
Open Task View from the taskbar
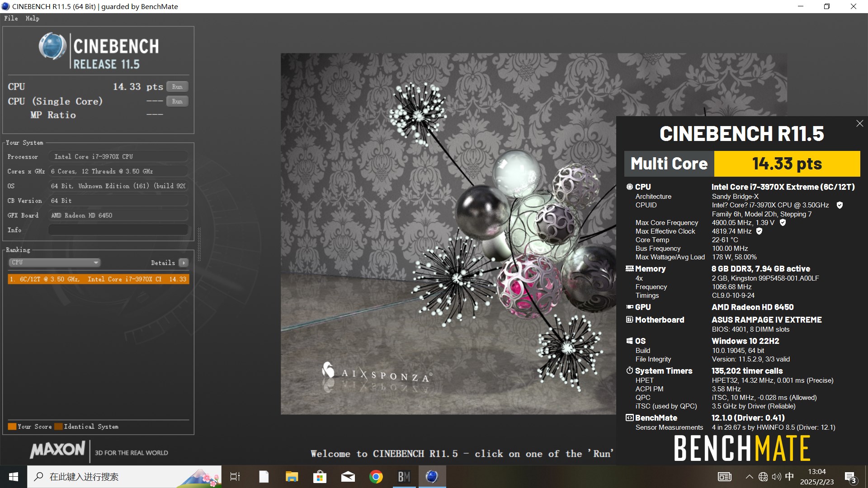(x=235, y=477)
